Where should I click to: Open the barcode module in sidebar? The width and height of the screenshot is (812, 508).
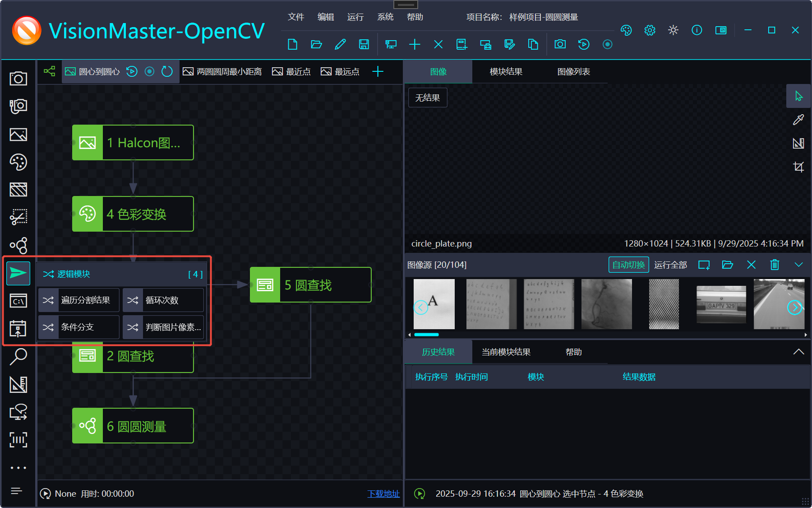click(18, 439)
